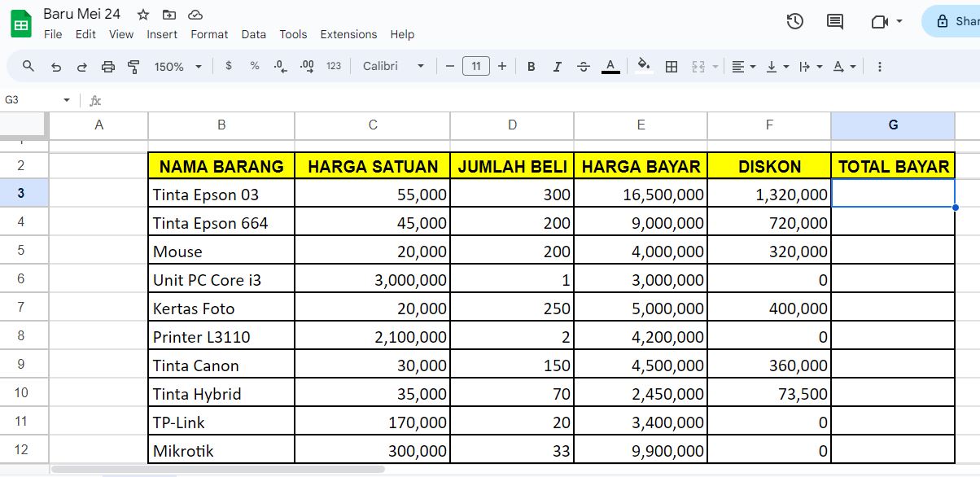Click the Google Sheets home icon
The height and width of the screenshot is (477, 980).
pyautogui.click(x=21, y=23)
